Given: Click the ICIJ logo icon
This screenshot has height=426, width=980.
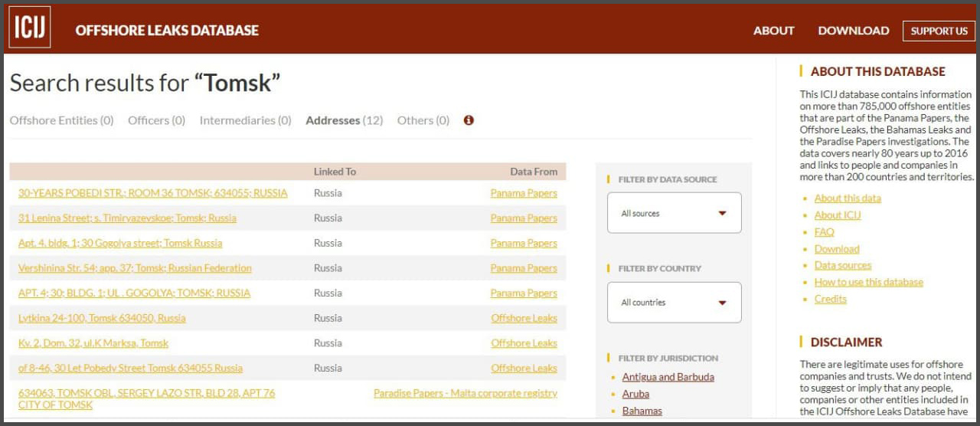Looking at the screenshot, I should pyautogui.click(x=30, y=28).
